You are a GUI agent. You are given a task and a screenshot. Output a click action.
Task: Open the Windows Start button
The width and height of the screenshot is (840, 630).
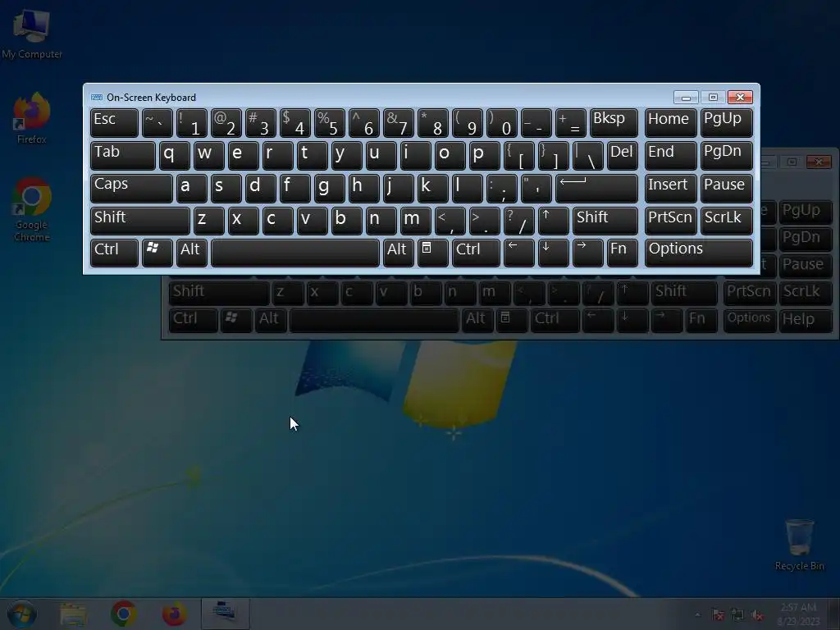click(21, 614)
